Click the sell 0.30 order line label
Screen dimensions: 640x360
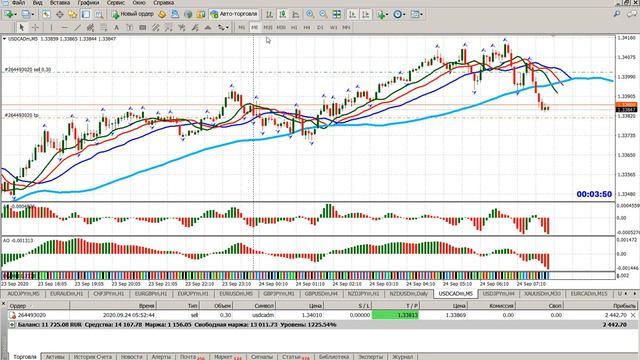click(x=28, y=70)
